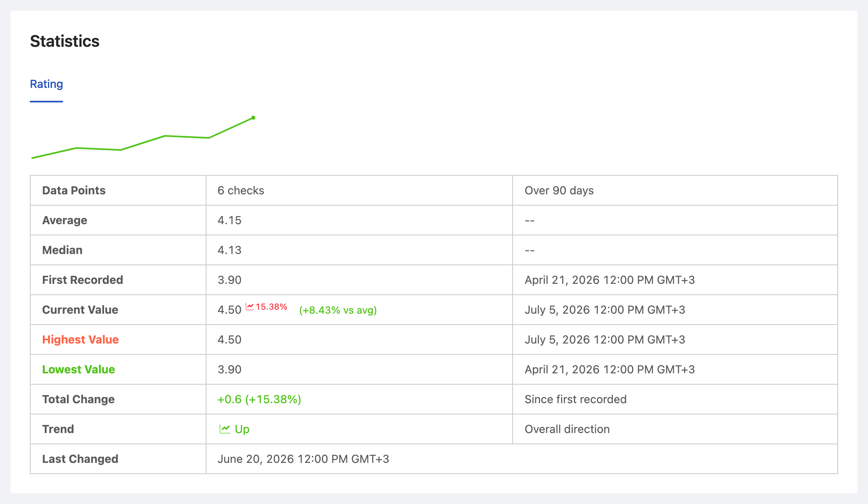Select the Statistics heading
868x504 pixels.
[x=65, y=41]
